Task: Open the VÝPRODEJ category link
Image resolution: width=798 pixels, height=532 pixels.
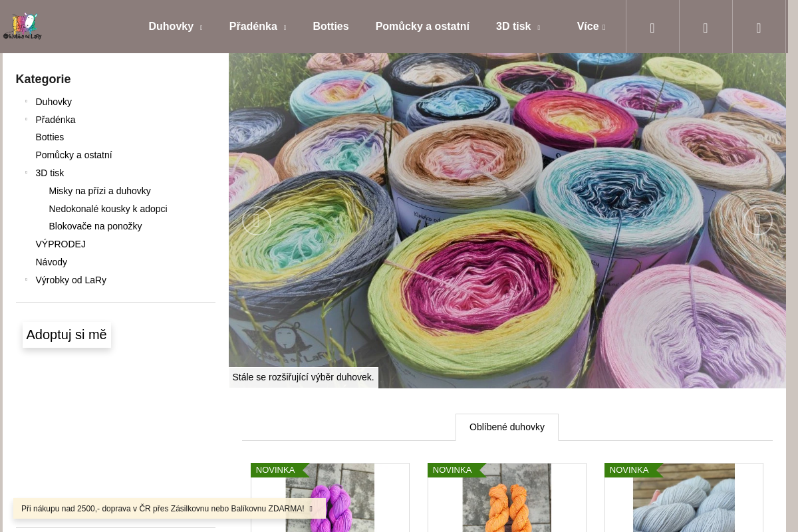Action: click(x=61, y=244)
